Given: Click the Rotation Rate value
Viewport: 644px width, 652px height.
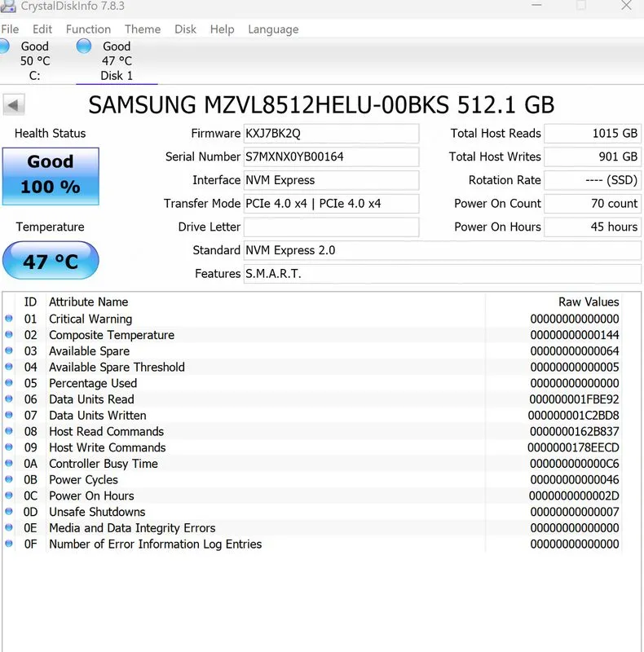Looking at the screenshot, I should (593, 180).
